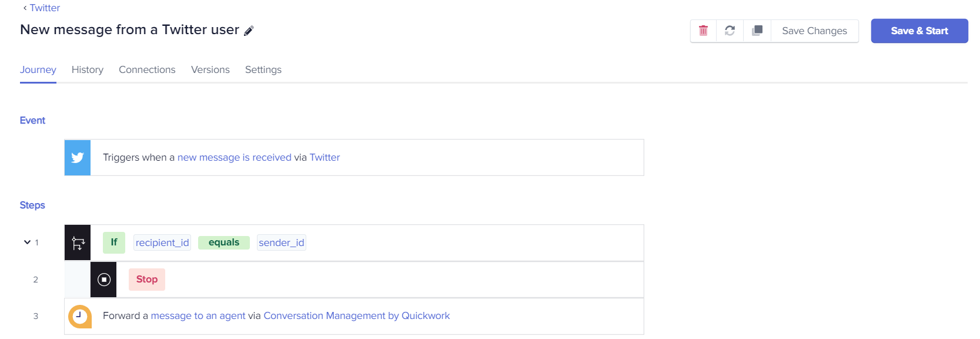This screenshot has height=339, width=980.
Task: Click the red trash delete icon
Action: (x=703, y=31)
